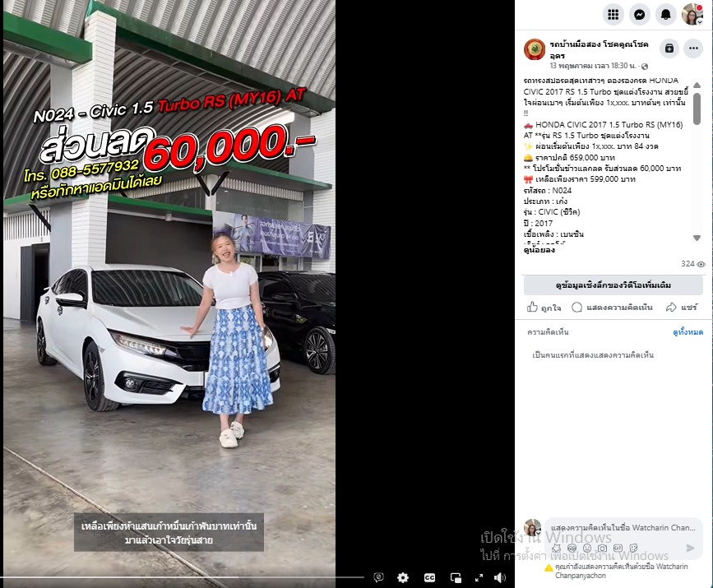Open sticker picker in comment box
This screenshot has width=713, height=588.
pyautogui.click(x=633, y=548)
